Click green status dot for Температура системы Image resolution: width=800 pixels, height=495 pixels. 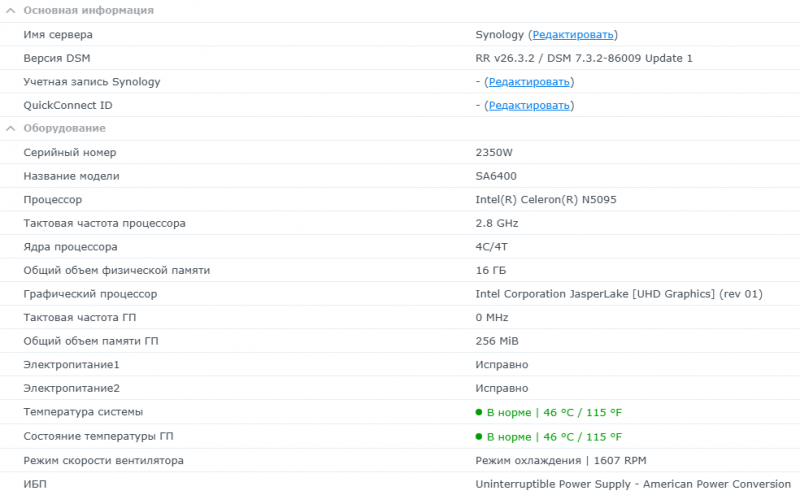tap(480, 412)
